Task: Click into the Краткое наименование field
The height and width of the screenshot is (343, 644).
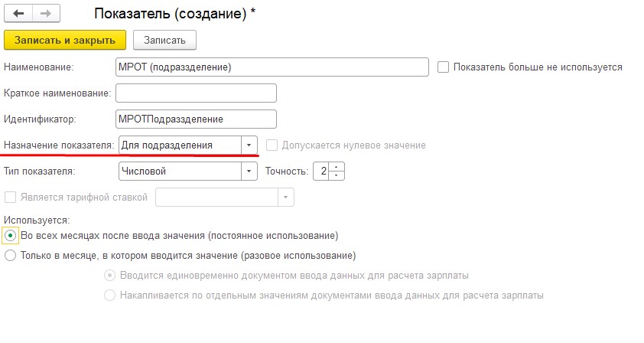Action: click(196, 93)
